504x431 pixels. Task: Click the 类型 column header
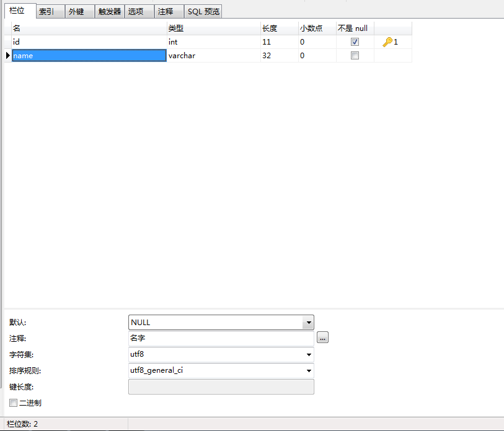coord(214,28)
